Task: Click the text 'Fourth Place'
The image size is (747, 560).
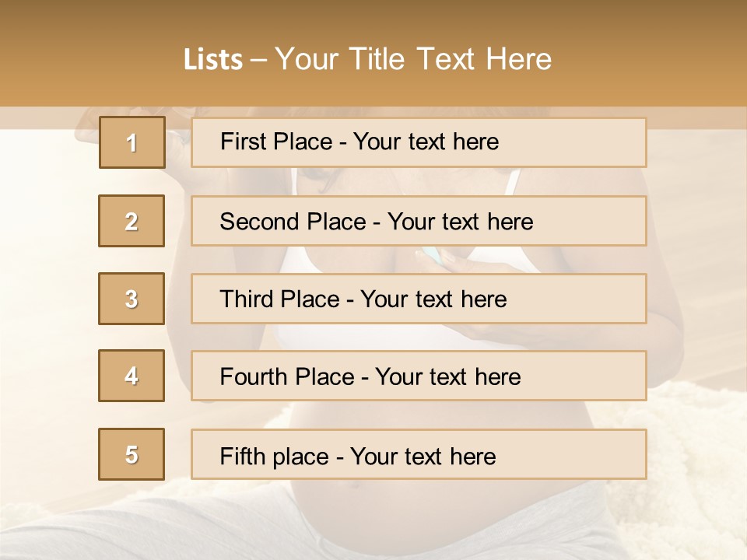Action: click(287, 377)
